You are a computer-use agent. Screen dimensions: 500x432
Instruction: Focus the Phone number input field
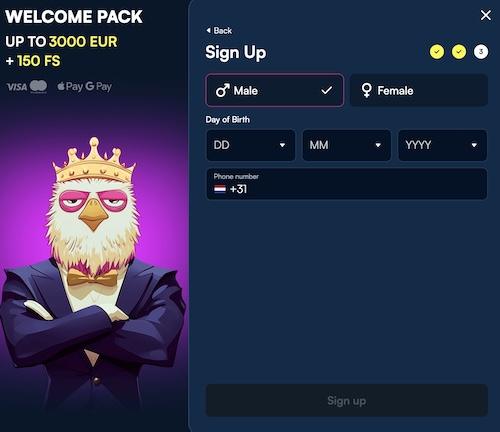click(347, 184)
